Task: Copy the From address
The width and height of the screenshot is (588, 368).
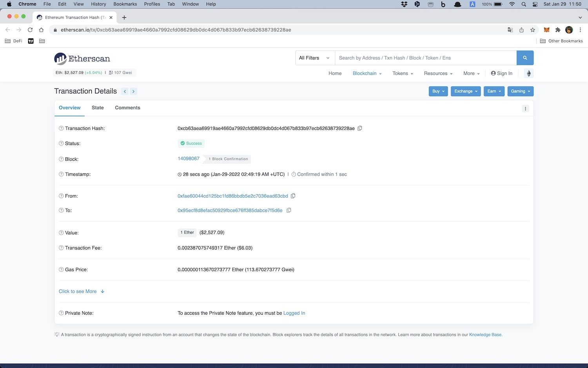Action: (293, 196)
